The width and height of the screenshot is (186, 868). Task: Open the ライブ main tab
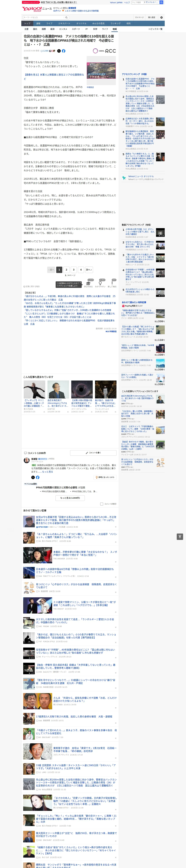tap(49, 23)
